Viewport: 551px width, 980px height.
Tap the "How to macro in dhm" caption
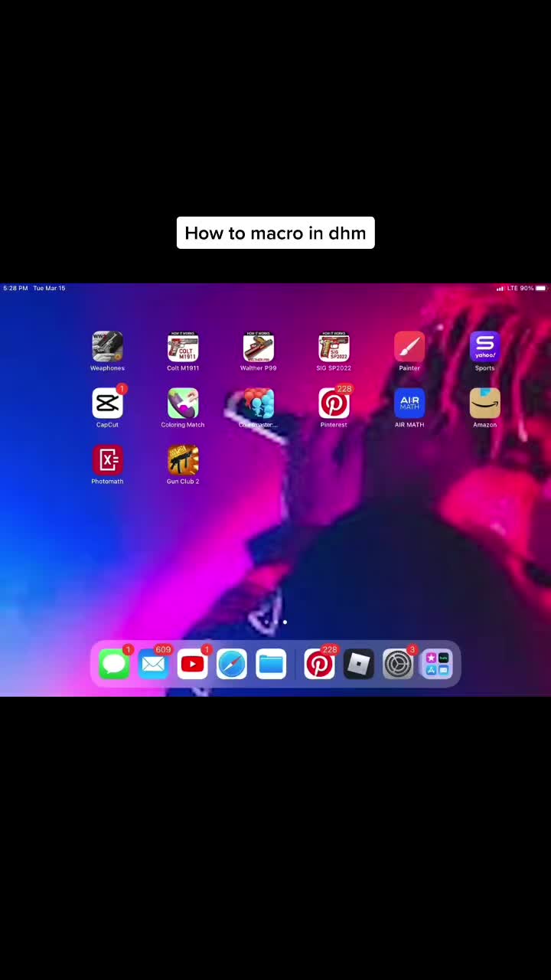[x=275, y=233]
